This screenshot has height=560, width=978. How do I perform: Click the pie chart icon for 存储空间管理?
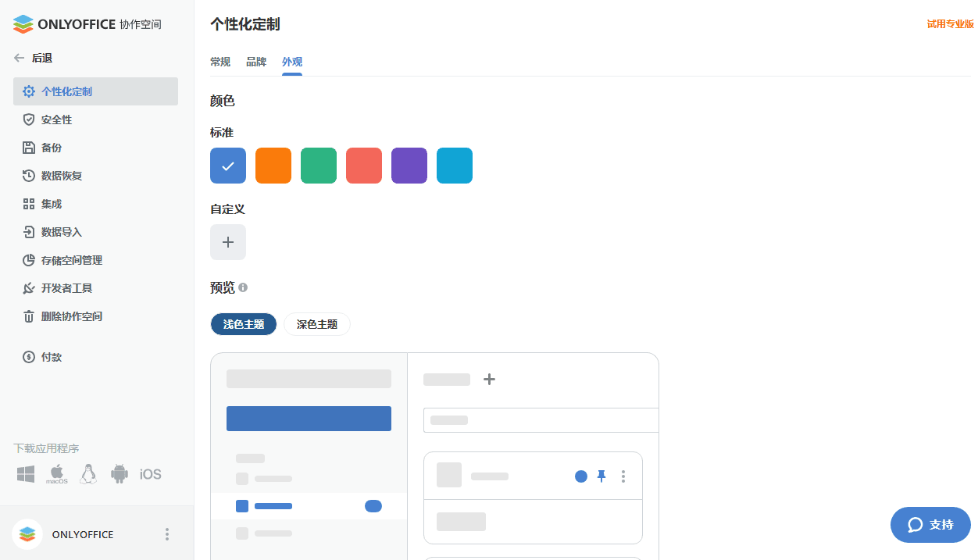tap(29, 260)
